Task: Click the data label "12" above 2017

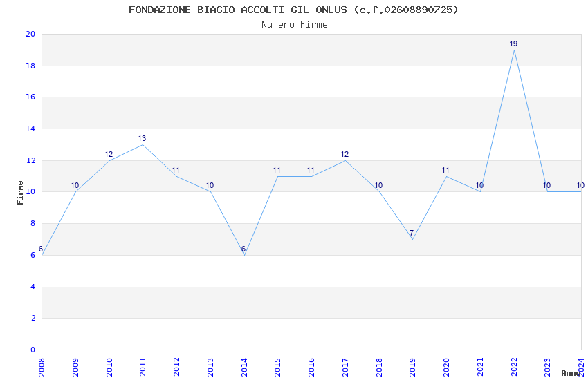Action: 344,154
